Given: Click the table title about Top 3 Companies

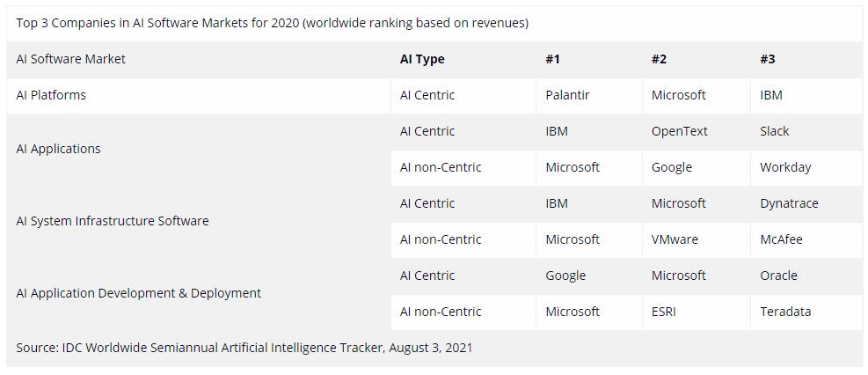Looking at the screenshot, I should coord(272,23).
